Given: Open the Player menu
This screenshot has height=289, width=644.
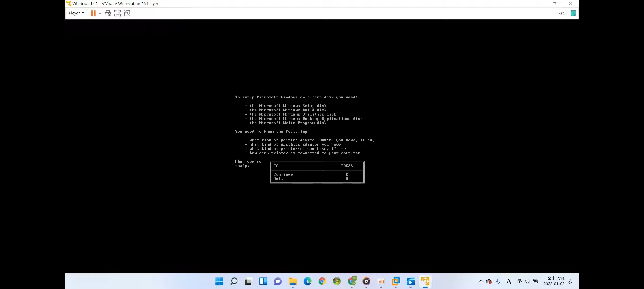Looking at the screenshot, I should pyautogui.click(x=76, y=13).
